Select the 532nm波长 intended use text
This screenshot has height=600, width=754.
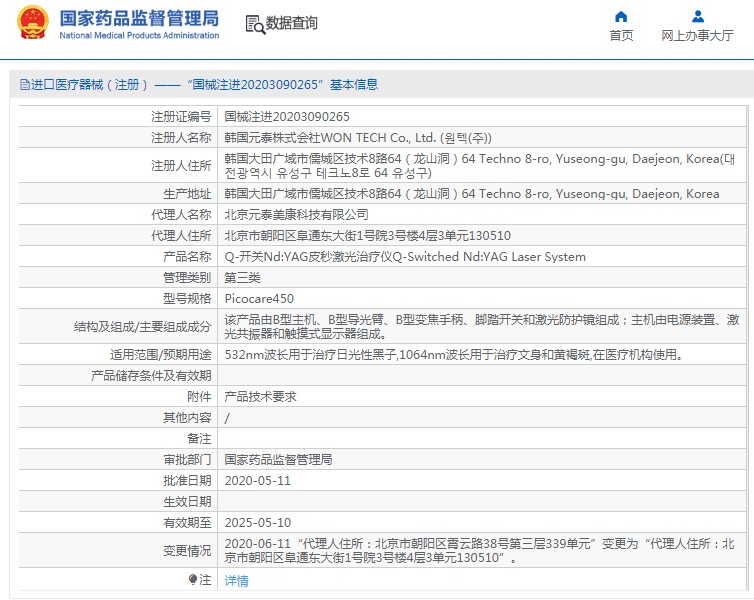[x=454, y=355]
